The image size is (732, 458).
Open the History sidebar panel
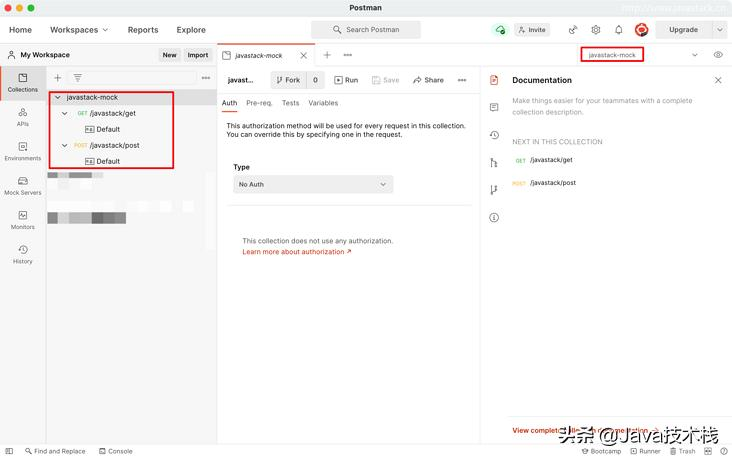tap(22, 255)
